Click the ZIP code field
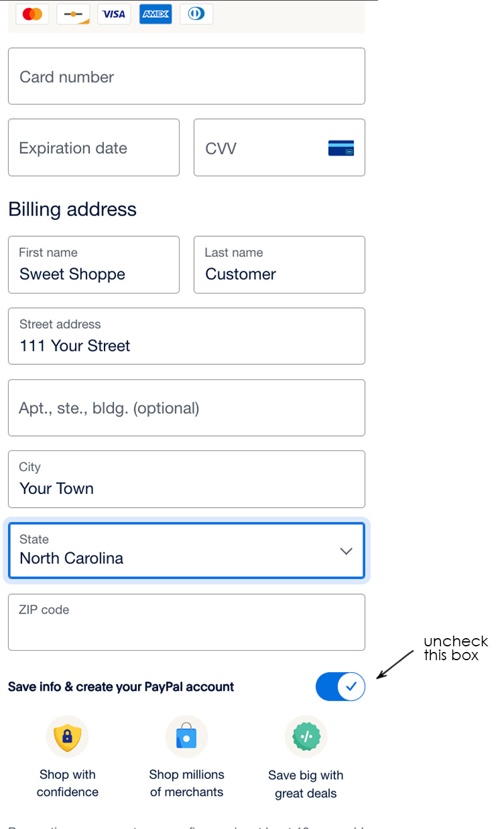The image size is (504, 829). 186,622
